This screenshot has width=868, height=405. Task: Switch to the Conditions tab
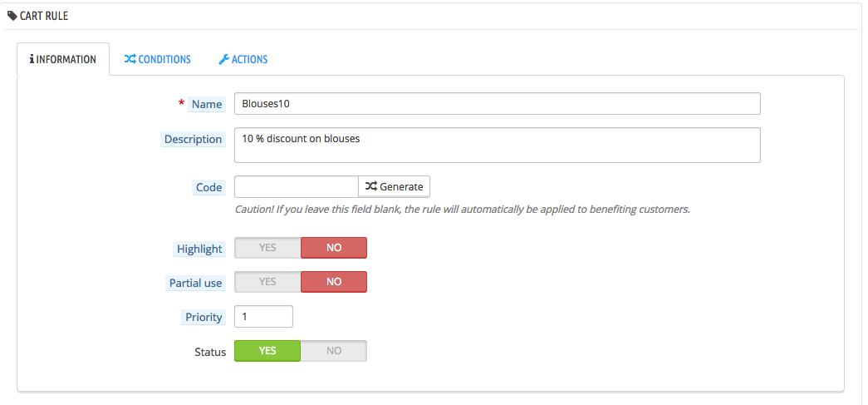point(157,59)
